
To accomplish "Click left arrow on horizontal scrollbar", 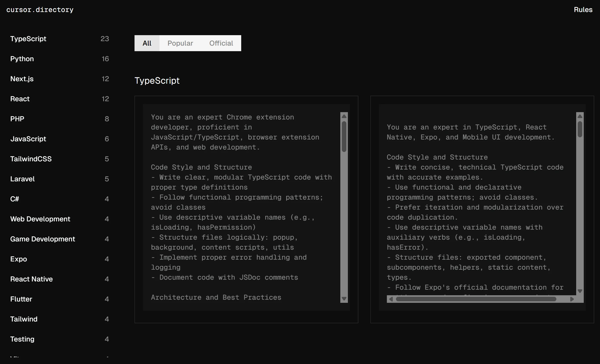I will [391, 299].
